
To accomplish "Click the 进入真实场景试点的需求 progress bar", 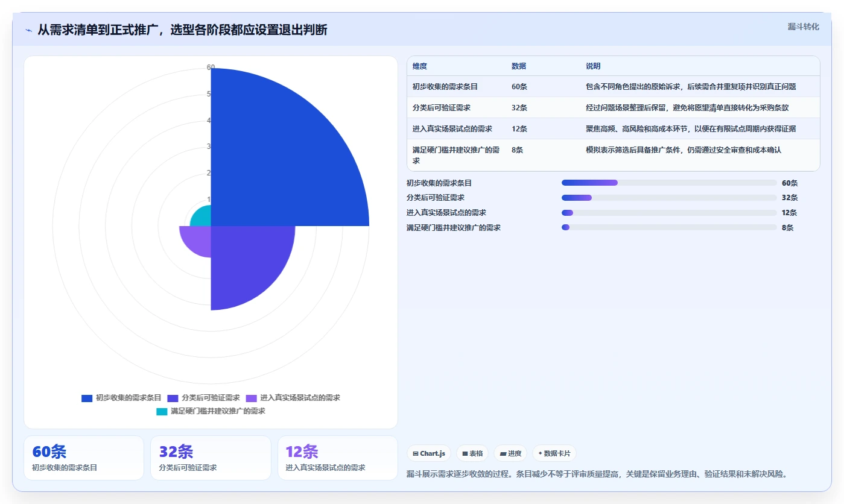I will click(x=669, y=213).
